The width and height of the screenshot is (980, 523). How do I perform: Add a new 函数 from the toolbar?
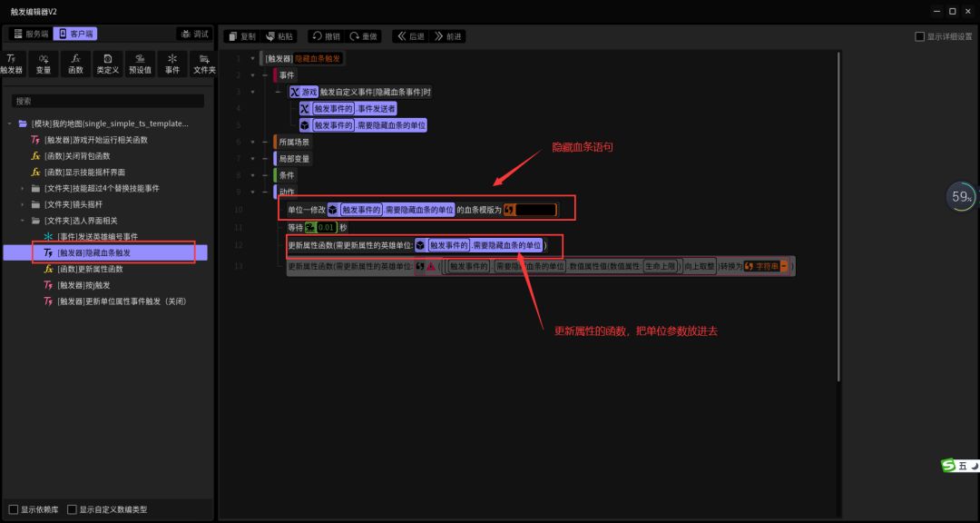tap(75, 64)
